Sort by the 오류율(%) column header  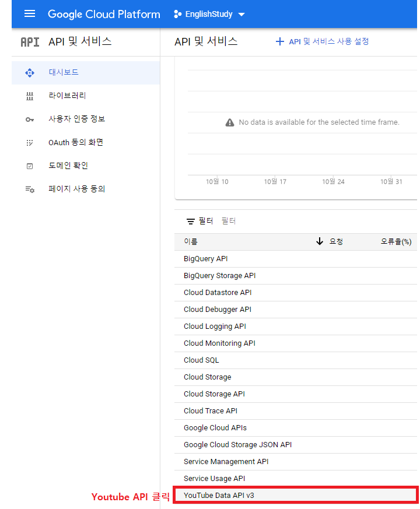coord(396,241)
